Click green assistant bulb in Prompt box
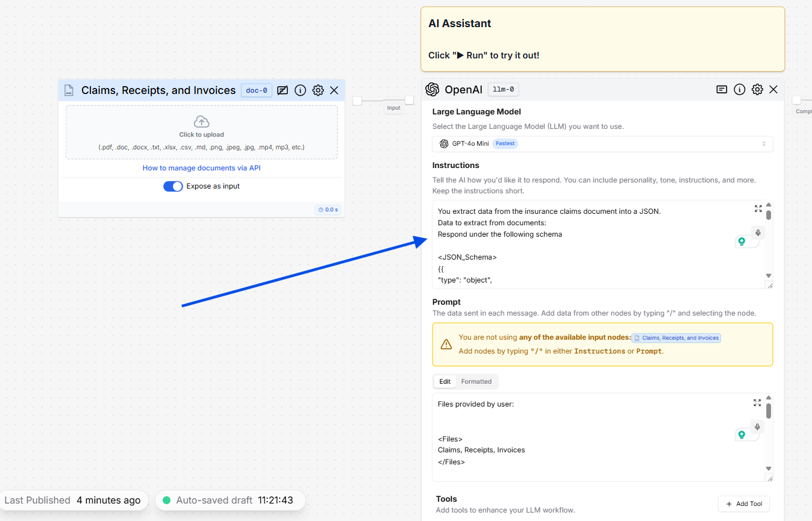This screenshot has height=521, width=812. (742, 434)
